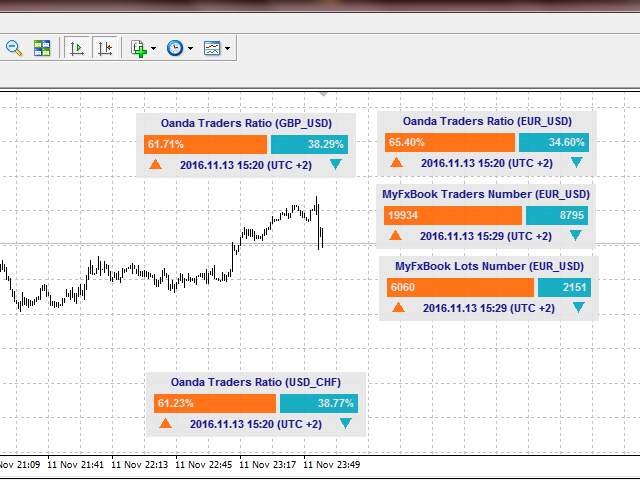Click the 11 Nov 22:45 time axis label
The width and height of the screenshot is (640, 480).
[204, 465]
